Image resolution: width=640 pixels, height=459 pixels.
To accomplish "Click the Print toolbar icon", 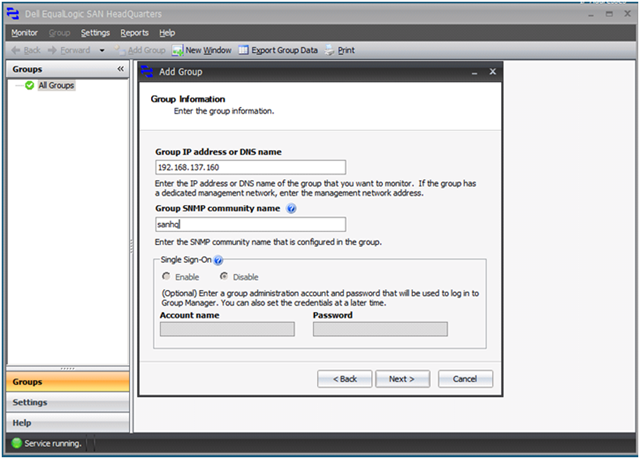I will tap(329, 50).
